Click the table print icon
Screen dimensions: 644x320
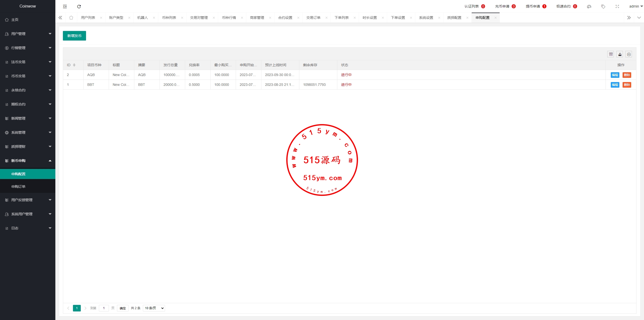pyautogui.click(x=629, y=54)
